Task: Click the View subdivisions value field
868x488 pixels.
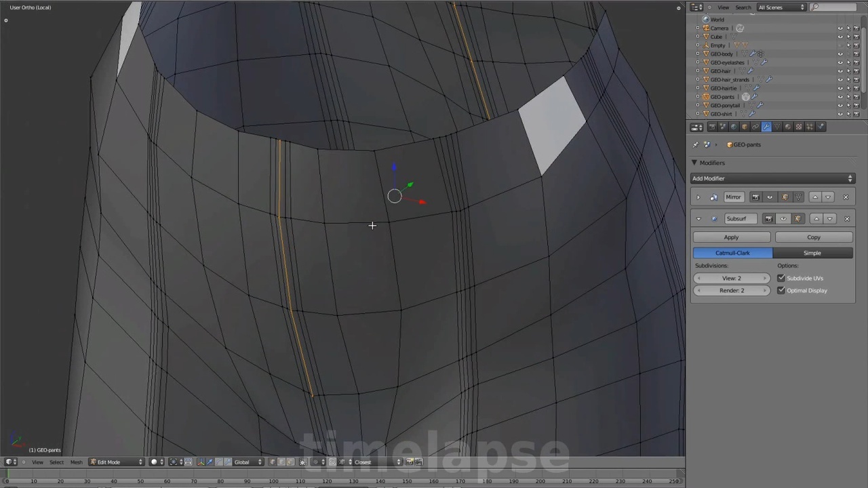Action: (731, 278)
